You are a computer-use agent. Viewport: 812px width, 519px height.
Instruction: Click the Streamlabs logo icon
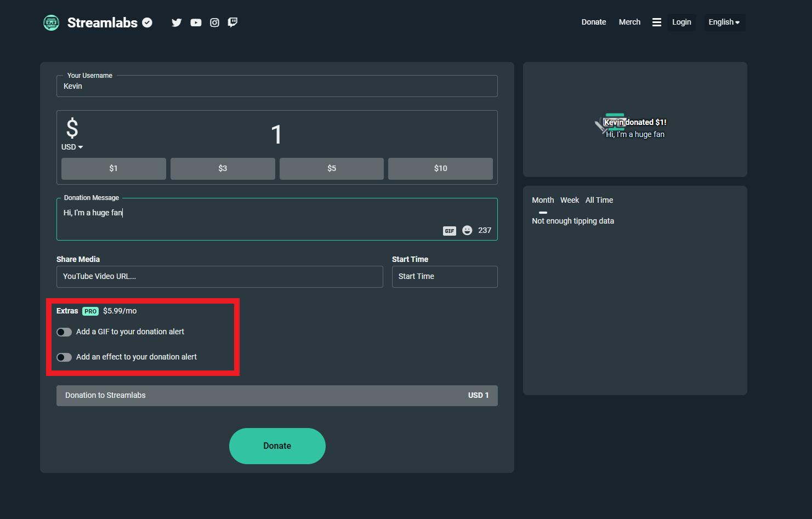click(x=51, y=22)
